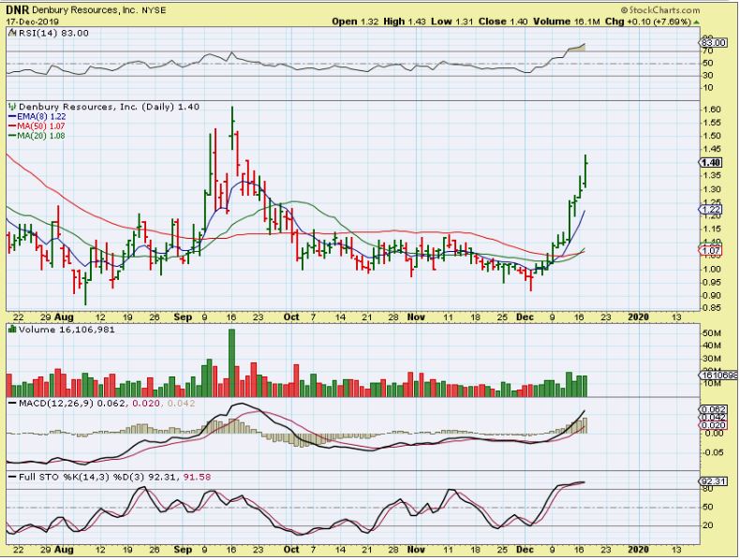
Task: Click the 'Denbury Resources, Inc. NYSE' header title
Action: coord(98,10)
